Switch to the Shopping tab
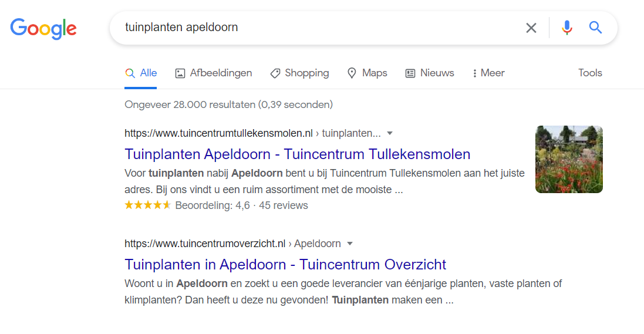Viewport: 644px width, 334px height. (x=299, y=73)
